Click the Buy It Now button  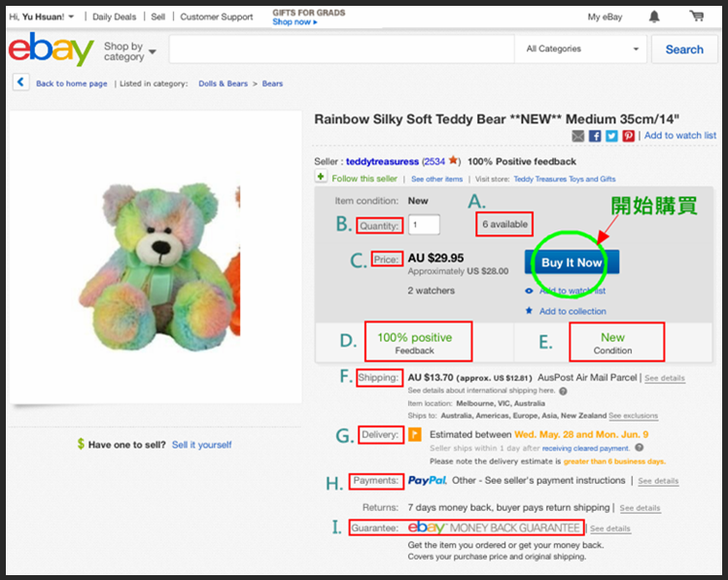click(x=572, y=262)
